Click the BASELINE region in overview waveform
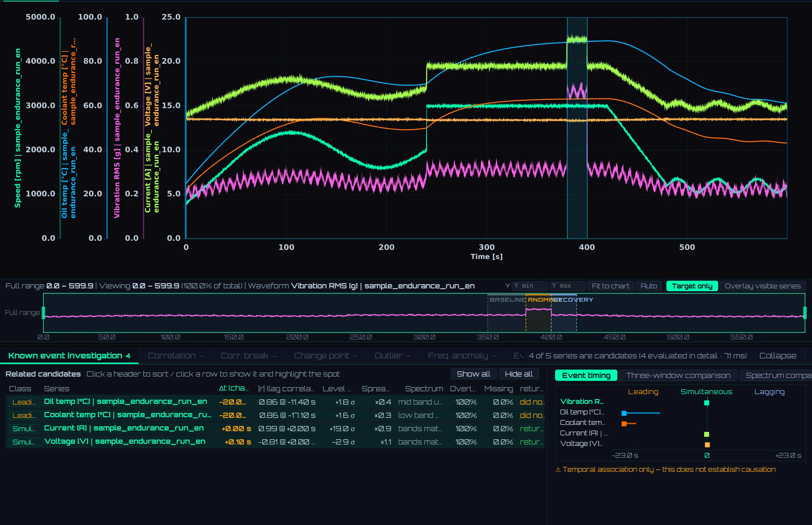Viewport: 812px width, 525px height. coord(507,313)
